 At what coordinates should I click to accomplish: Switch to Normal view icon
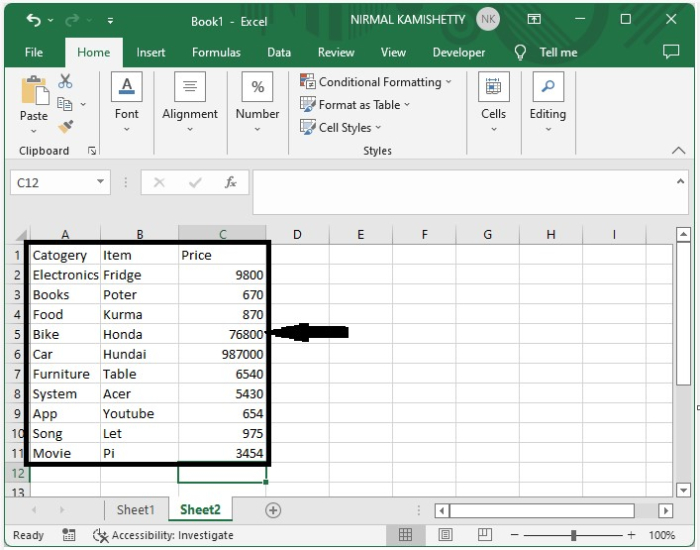pyautogui.click(x=405, y=535)
